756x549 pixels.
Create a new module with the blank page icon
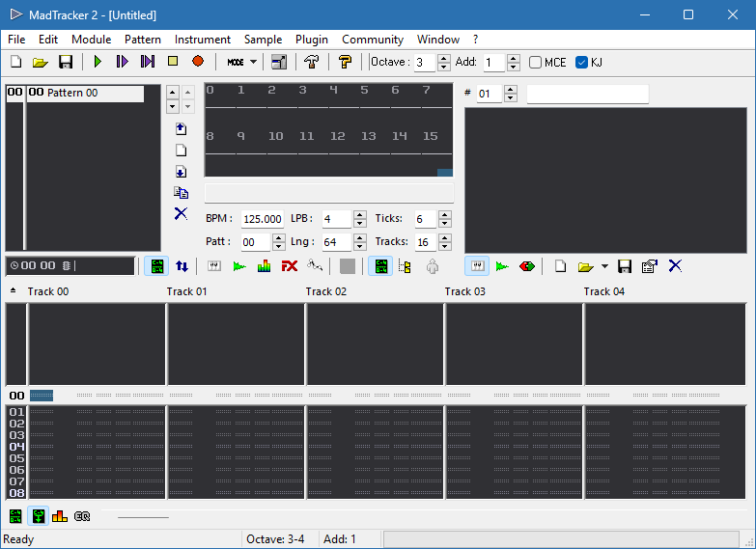point(15,62)
